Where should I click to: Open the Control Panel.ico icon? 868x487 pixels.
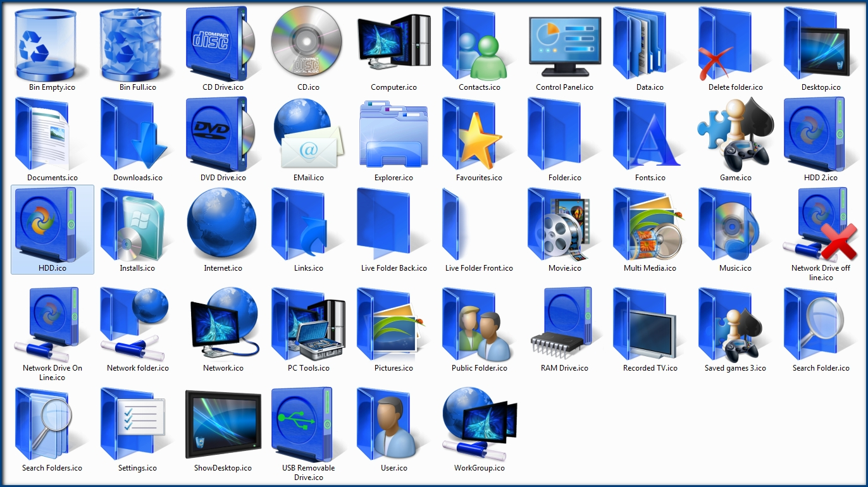564,44
